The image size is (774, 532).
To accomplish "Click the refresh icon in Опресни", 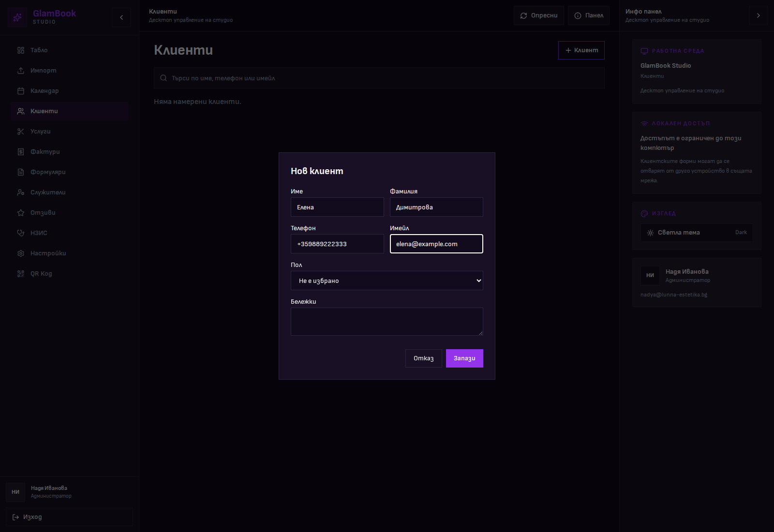I will point(523,15).
